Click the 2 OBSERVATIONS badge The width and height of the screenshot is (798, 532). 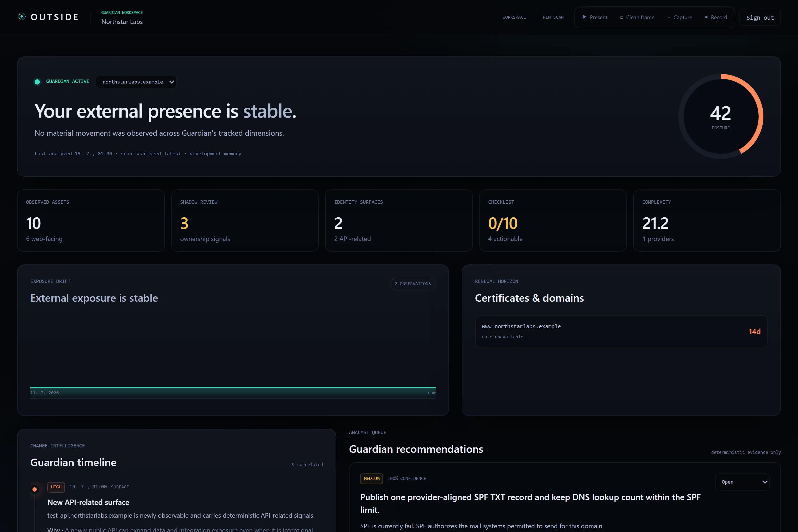click(413, 284)
